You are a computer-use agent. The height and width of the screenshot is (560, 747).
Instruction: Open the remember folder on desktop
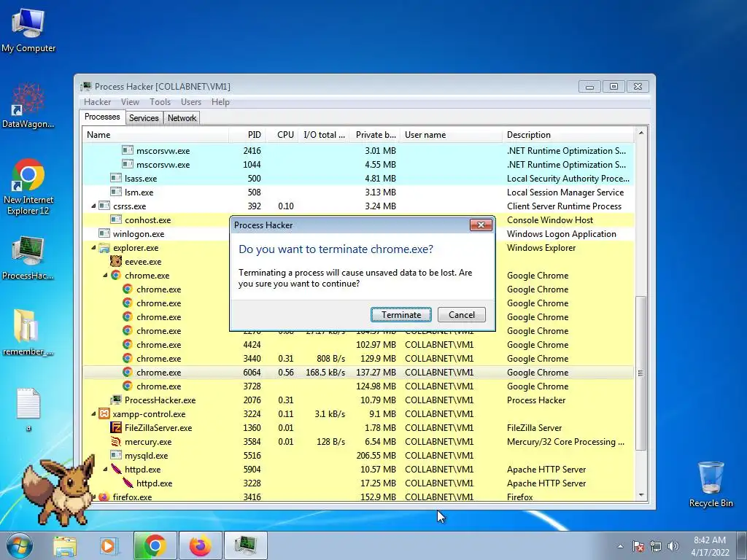pyautogui.click(x=28, y=332)
